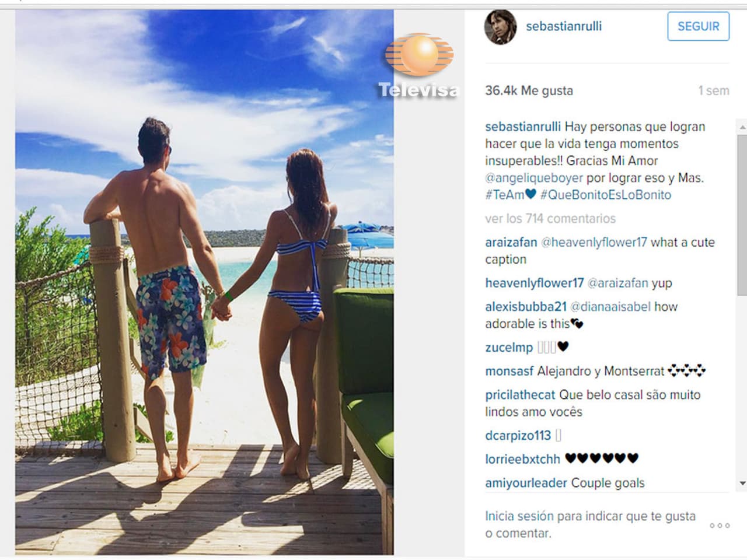Click the scrollbar up arrow in comments
747x560 pixels.
tap(742, 127)
